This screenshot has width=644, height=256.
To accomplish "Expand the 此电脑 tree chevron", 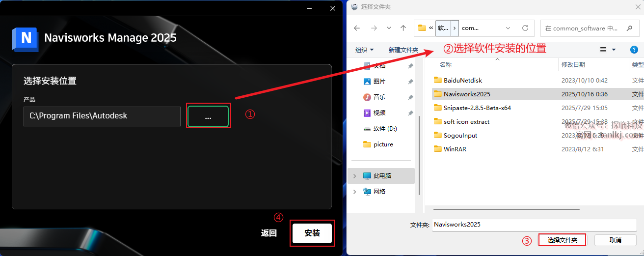I will click(x=355, y=175).
